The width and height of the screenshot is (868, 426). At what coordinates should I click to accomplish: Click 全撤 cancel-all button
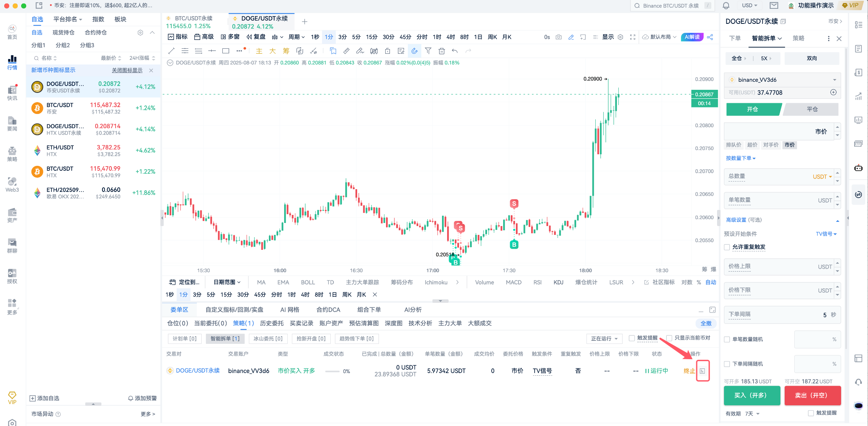[x=706, y=323]
